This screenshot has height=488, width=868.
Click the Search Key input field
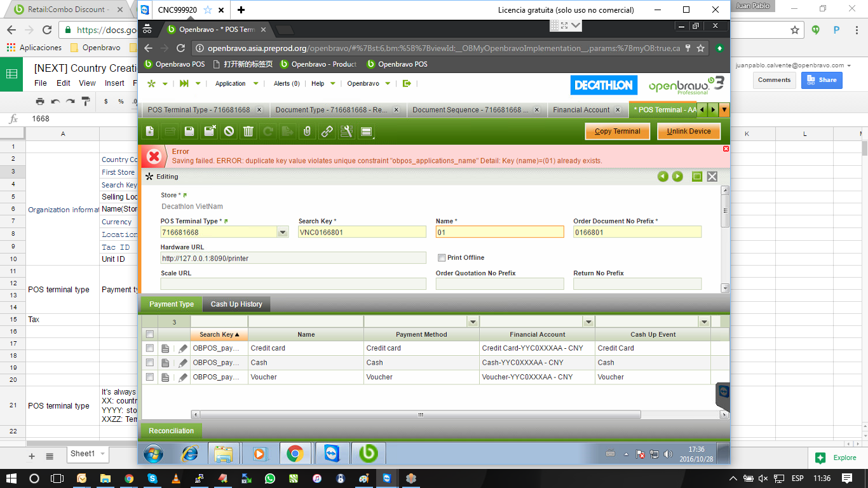(362, 233)
